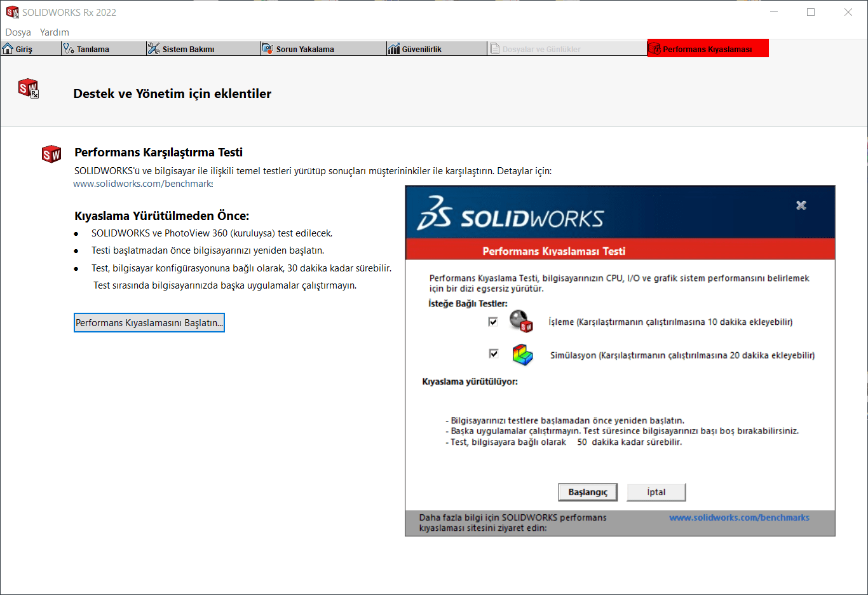The width and height of the screenshot is (868, 595).
Task: Select the Güvenilirlik tab
Action: tap(437, 49)
